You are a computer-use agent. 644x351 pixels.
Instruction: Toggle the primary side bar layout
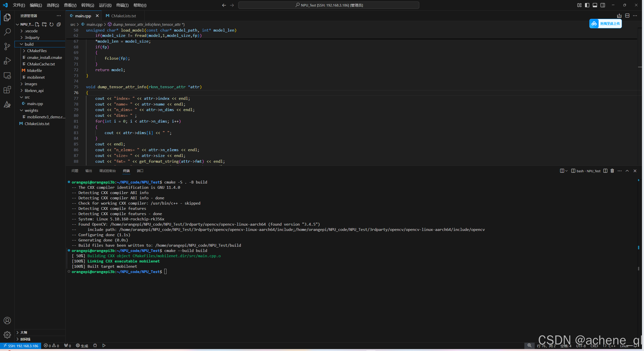click(587, 5)
